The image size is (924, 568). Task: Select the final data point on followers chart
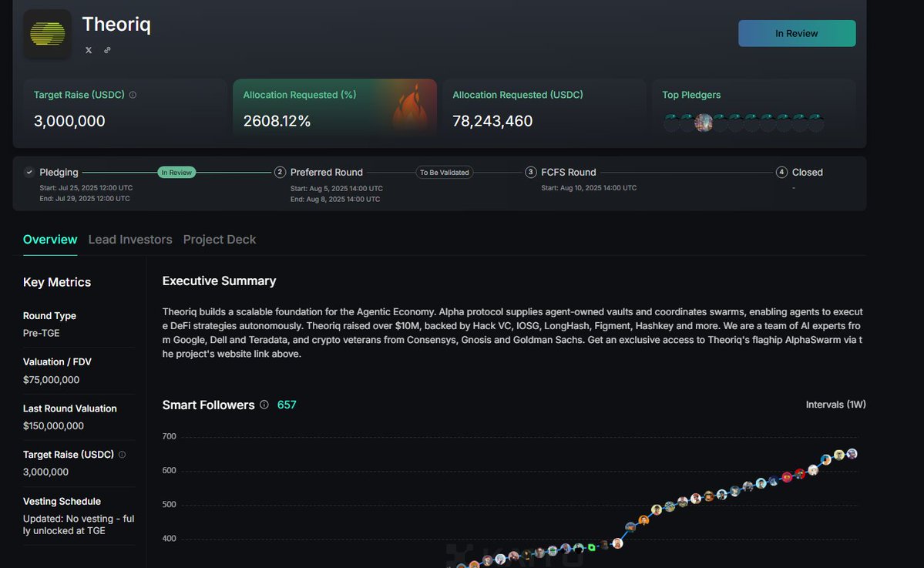tap(852, 454)
